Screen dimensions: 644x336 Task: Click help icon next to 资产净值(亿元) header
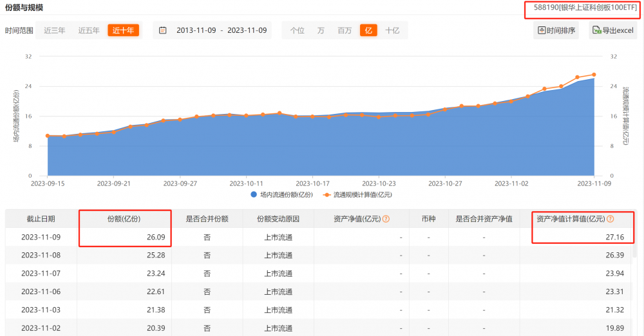tap(386, 219)
